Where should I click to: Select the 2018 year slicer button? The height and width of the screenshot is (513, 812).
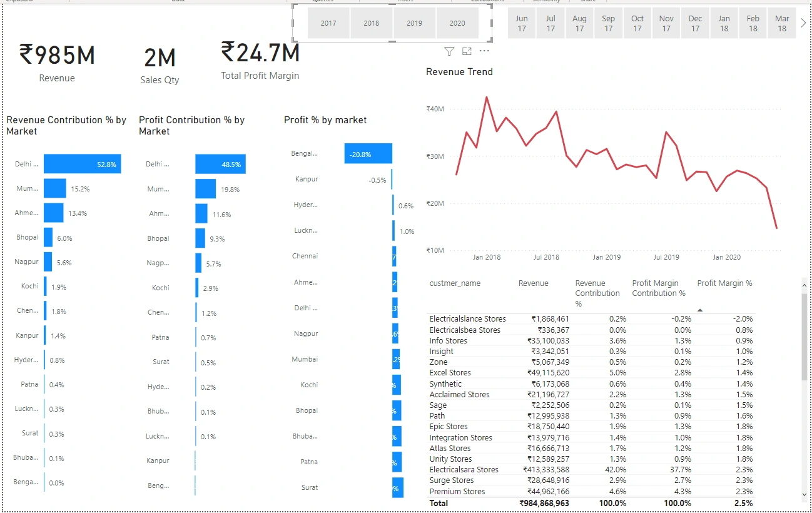pyautogui.click(x=372, y=23)
